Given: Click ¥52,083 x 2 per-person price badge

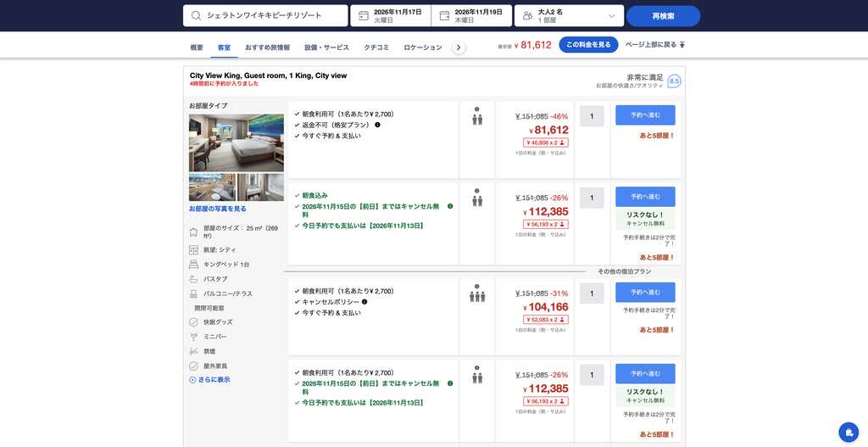Looking at the screenshot, I should point(546,320).
